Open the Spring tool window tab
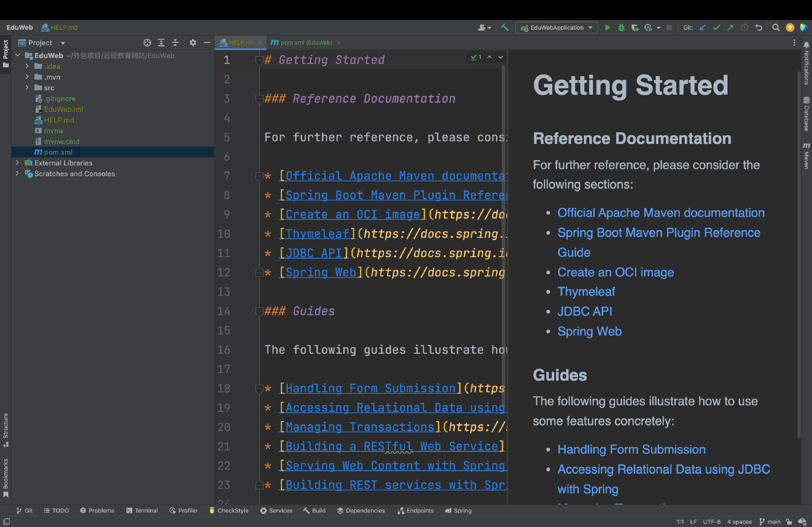 [x=458, y=510]
